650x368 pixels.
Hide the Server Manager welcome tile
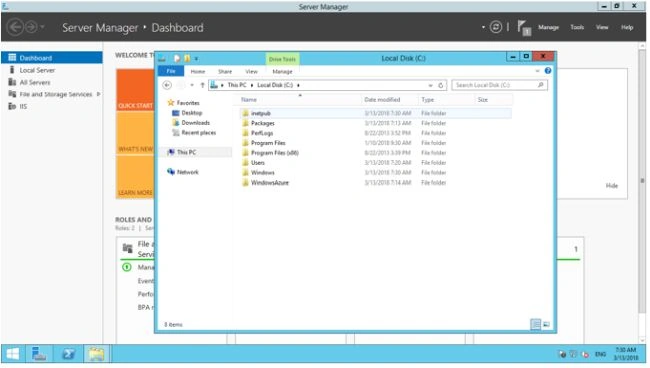(x=611, y=186)
